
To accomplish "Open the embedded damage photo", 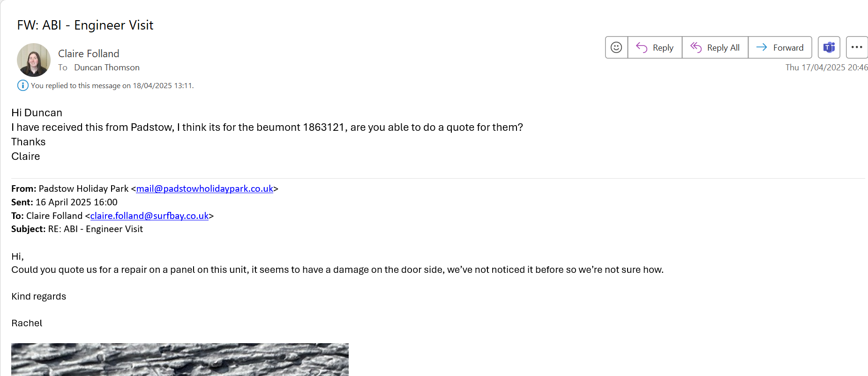I will click(180, 359).
